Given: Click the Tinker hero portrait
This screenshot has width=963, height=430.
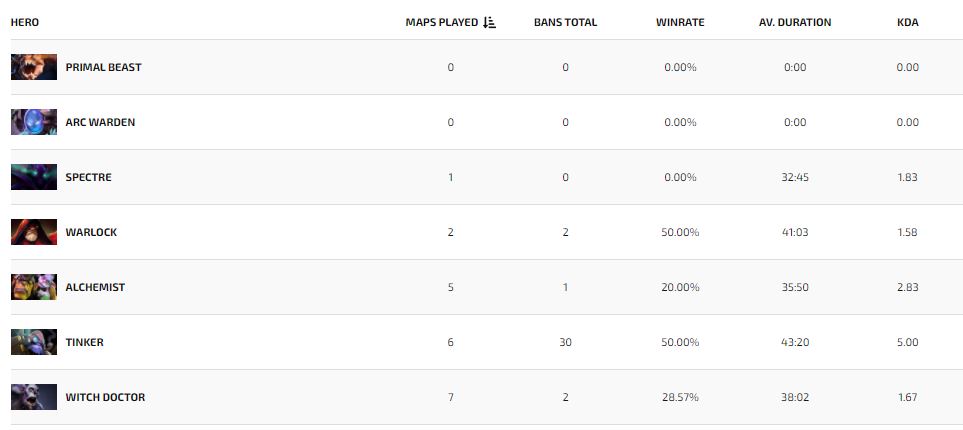Looking at the screenshot, I should tap(34, 342).
